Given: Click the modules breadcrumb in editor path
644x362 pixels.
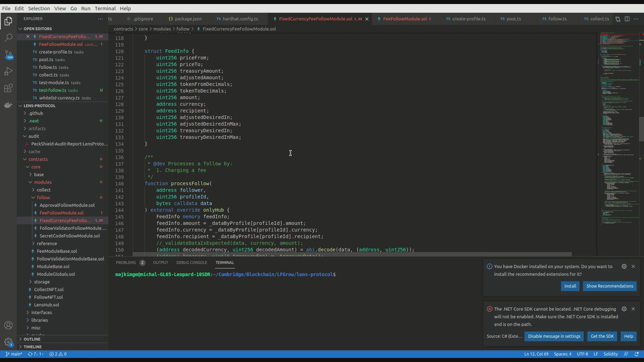Looking at the screenshot, I should (x=162, y=29).
